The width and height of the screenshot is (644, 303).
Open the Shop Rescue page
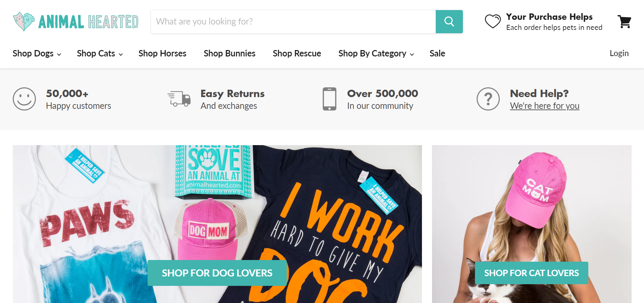tap(297, 53)
